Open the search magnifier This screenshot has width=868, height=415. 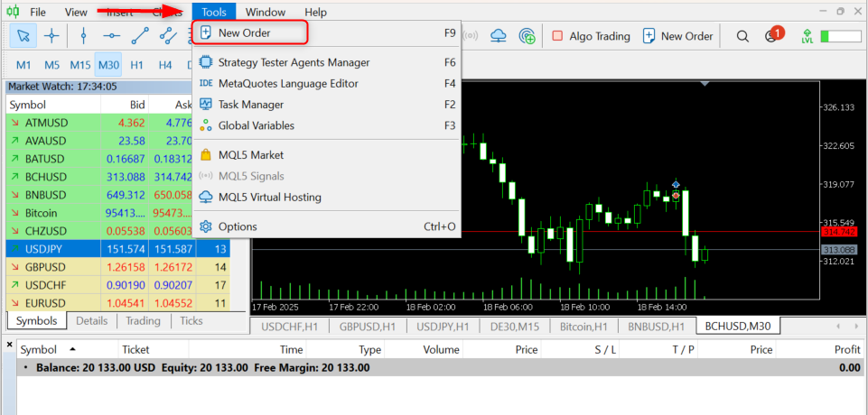click(742, 36)
